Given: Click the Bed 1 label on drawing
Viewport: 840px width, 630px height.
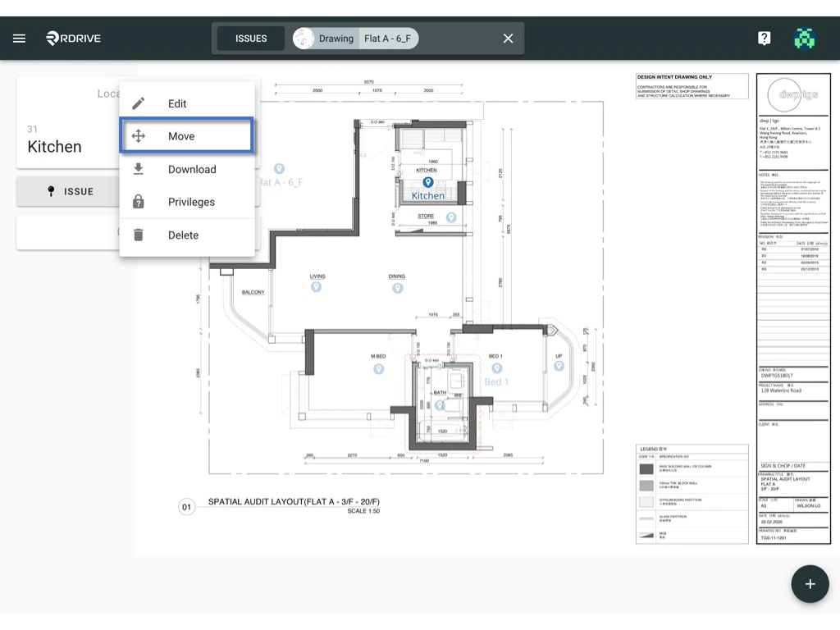Looking at the screenshot, I should (496, 382).
